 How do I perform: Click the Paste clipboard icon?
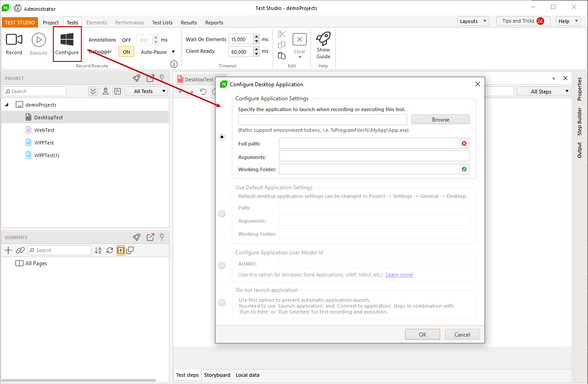[x=282, y=56]
